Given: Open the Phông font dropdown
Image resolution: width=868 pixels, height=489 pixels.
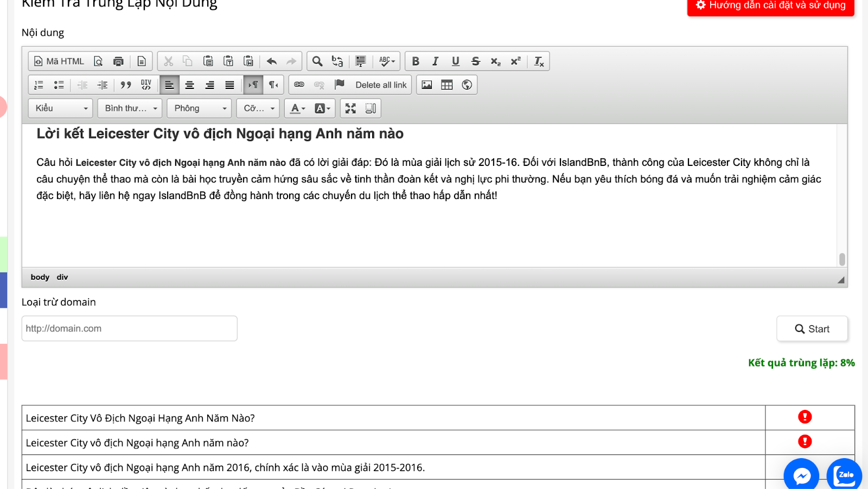Looking at the screenshot, I should point(199,108).
